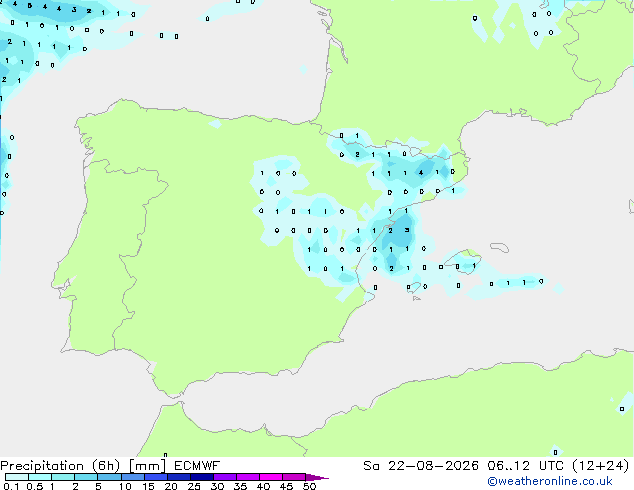Select the 5–10 mm legend color swatch

coord(109,477)
